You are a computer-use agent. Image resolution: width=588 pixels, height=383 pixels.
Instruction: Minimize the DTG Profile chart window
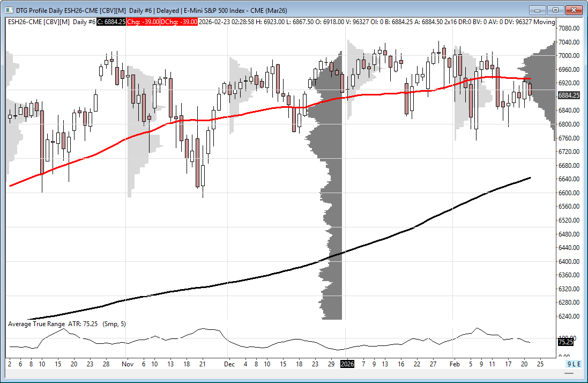[x=537, y=10]
